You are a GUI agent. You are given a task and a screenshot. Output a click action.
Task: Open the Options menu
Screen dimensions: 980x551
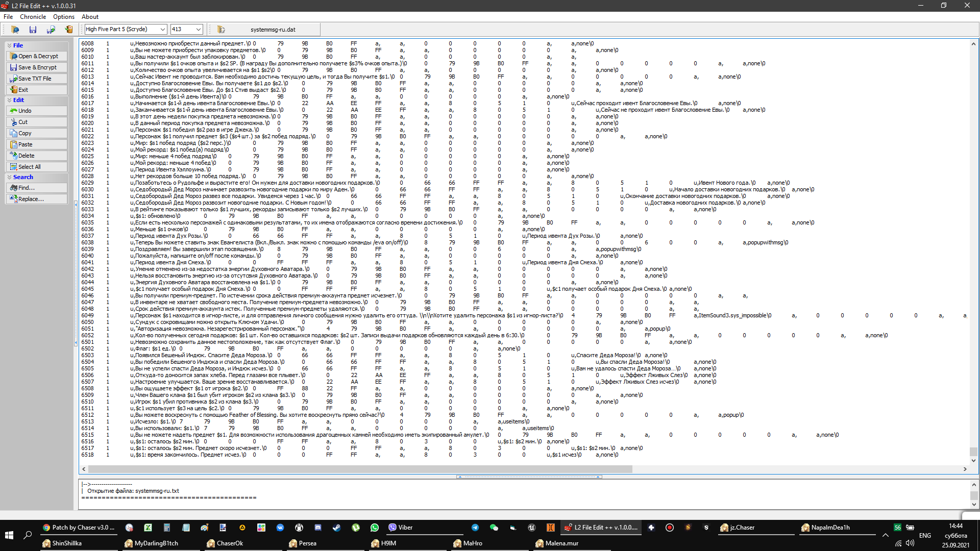(x=64, y=17)
